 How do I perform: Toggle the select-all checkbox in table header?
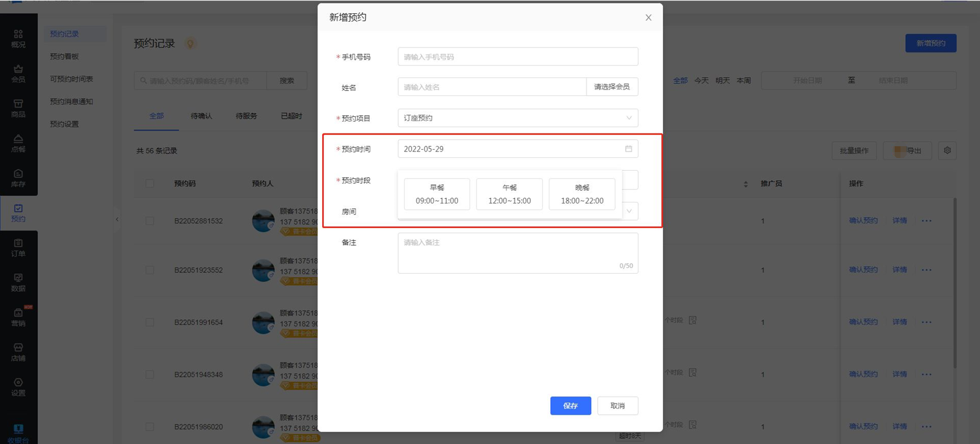click(150, 184)
